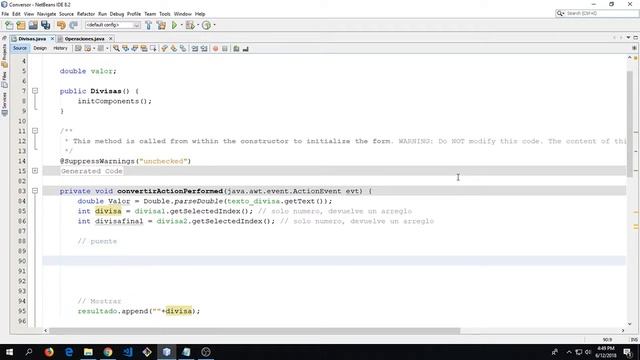Screen dimensions: 640x360
Task: Click the Comment editor toolbar icon
Action: point(236,49)
